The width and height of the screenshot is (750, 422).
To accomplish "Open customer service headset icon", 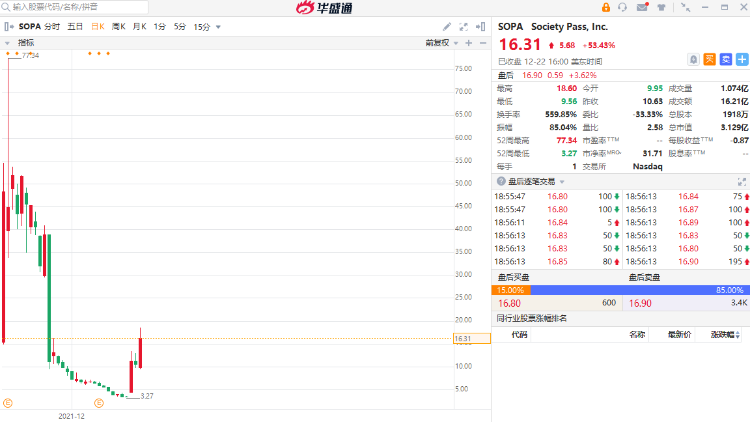I will pyautogui.click(x=622, y=7).
